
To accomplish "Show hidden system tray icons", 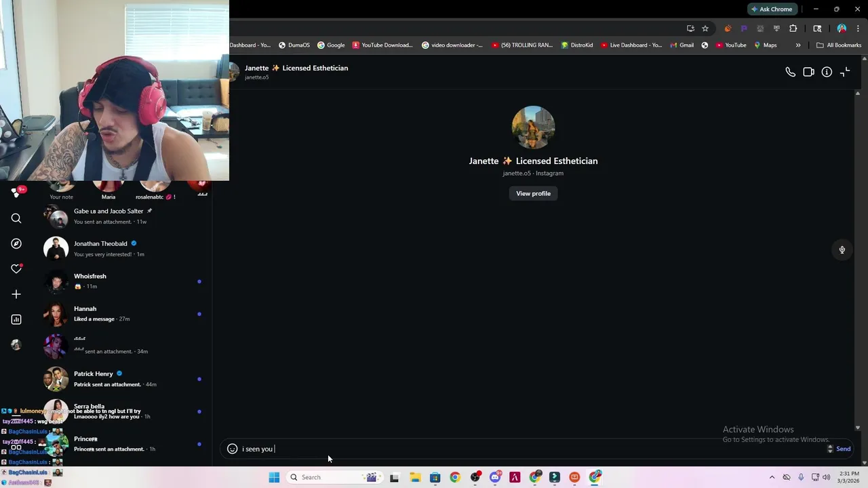I will (x=772, y=477).
